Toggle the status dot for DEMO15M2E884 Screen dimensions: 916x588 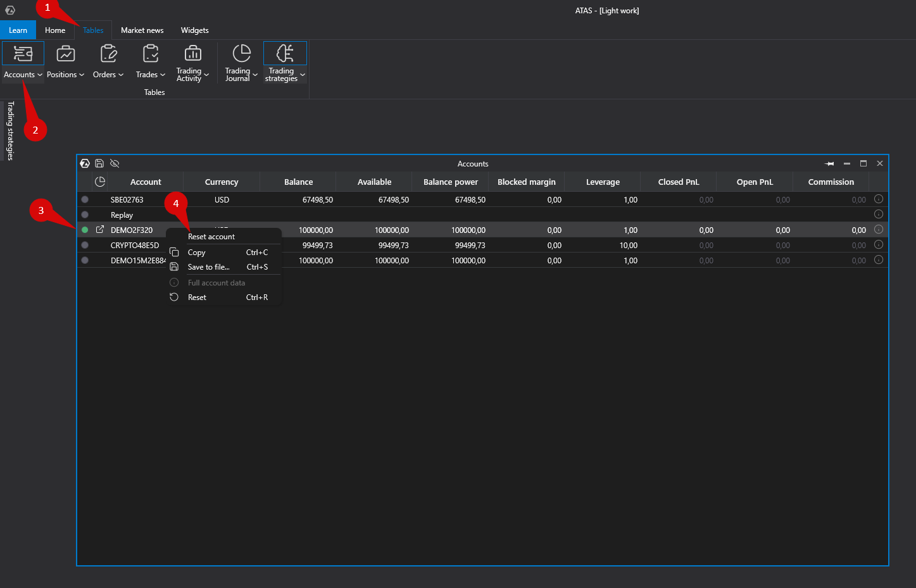click(85, 260)
